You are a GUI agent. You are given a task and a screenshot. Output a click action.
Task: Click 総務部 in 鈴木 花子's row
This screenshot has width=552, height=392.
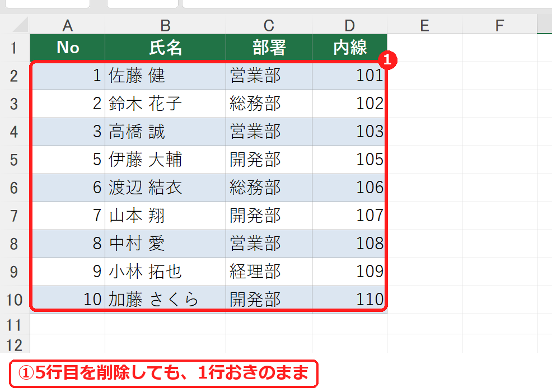269,104
